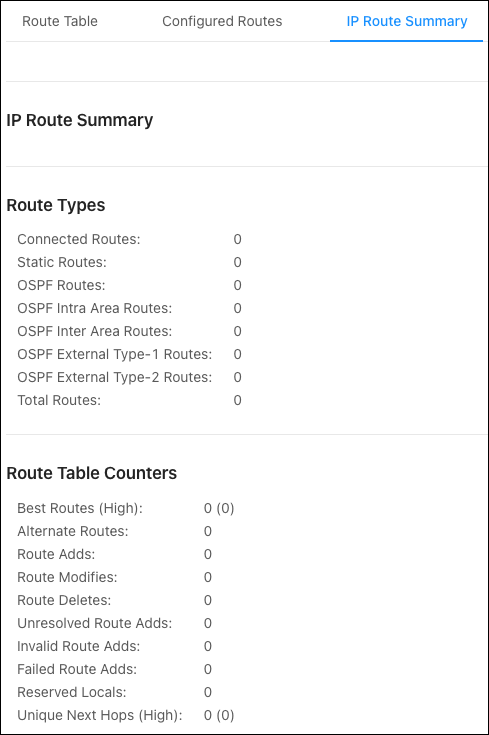Select the Alternate Routes label
489x735 pixels.
pyautogui.click(x=73, y=531)
